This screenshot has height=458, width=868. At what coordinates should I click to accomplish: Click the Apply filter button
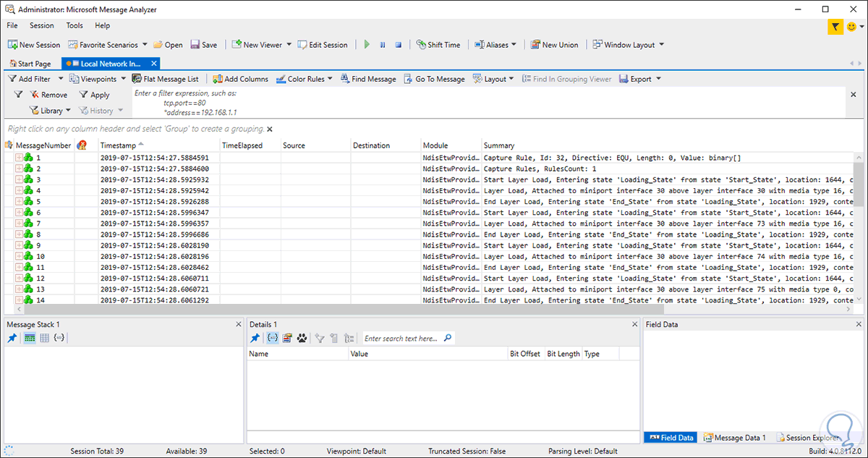click(94, 95)
